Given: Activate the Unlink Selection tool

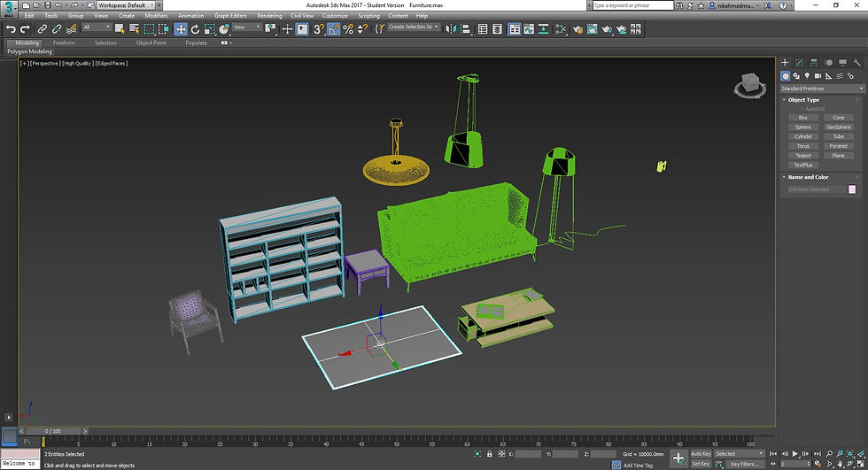Looking at the screenshot, I should tap(57, 28).
